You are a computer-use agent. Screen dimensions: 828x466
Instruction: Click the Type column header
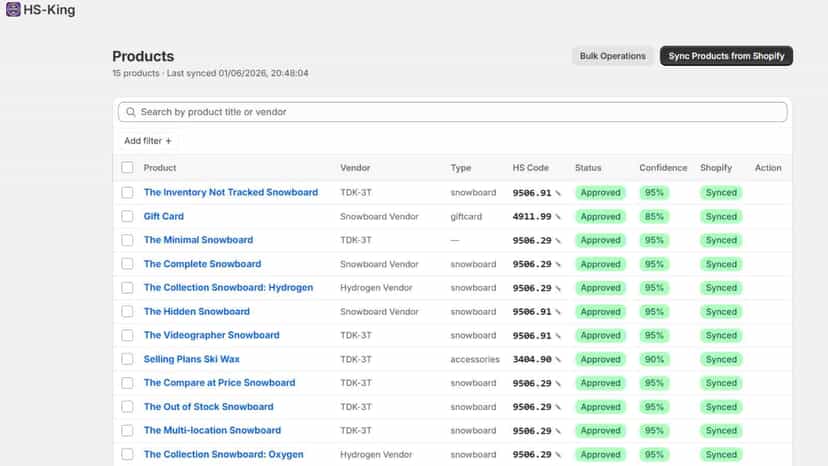[x=460, y=167]
